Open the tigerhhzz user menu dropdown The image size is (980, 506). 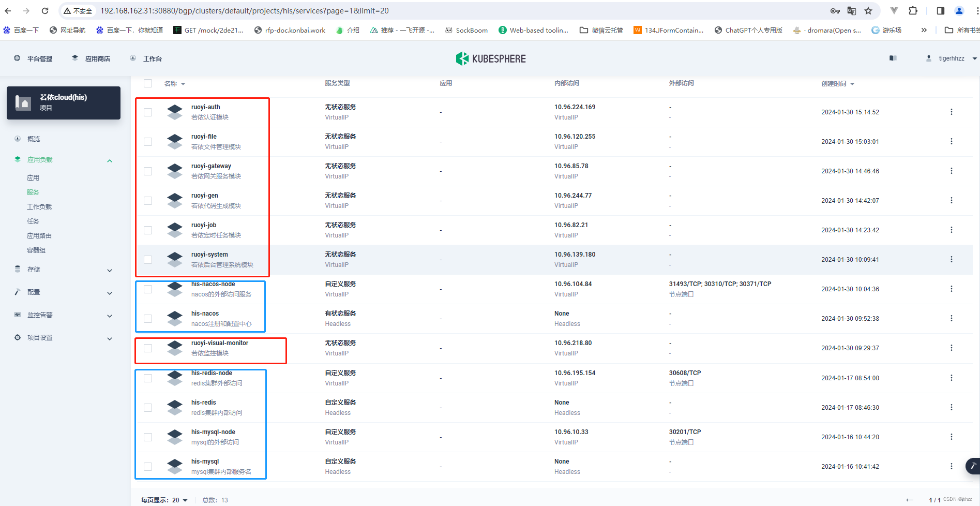pyautogui.click(x=952, y=58)
